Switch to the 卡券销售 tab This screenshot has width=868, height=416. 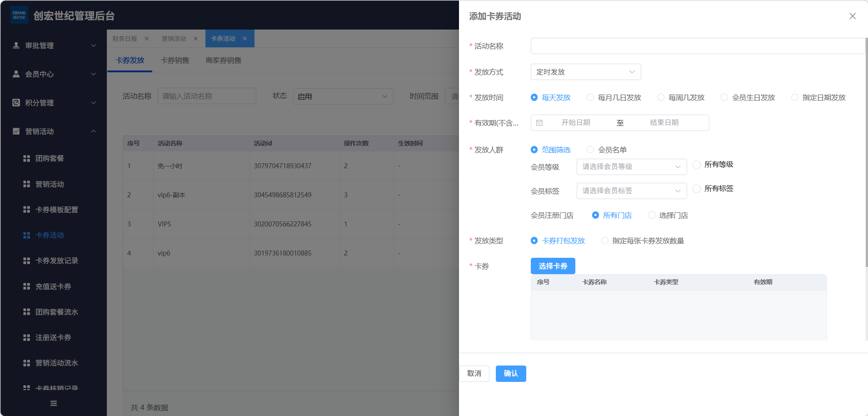click(175, 60)
